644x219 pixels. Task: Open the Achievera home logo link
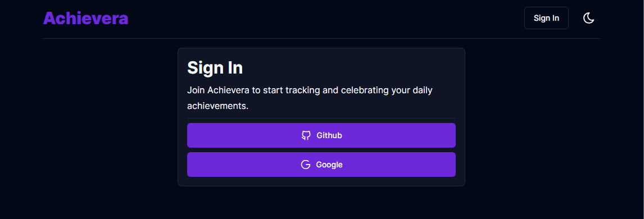tap(86, 19)
